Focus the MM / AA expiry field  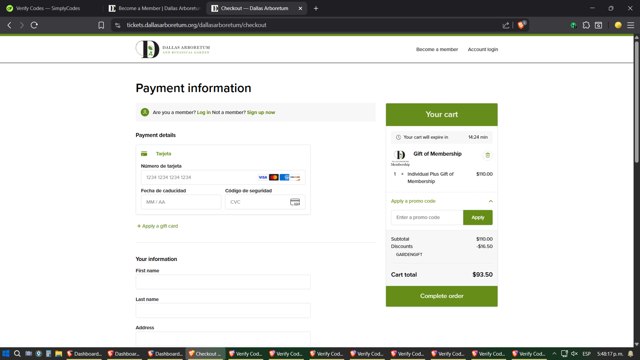[x=181, y=202]
